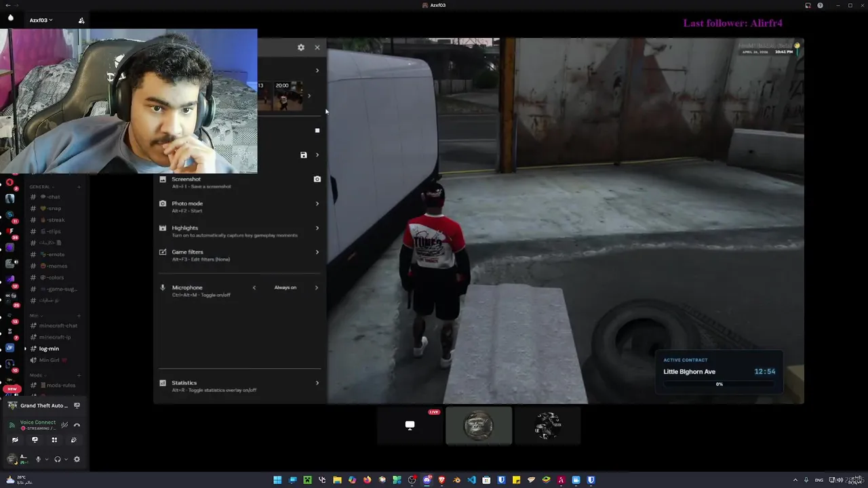This screenshot has width=868, height=488.
Task: Open the Photo mode submenu chevron
Action: pyautogui.click(x=317, y=203)
